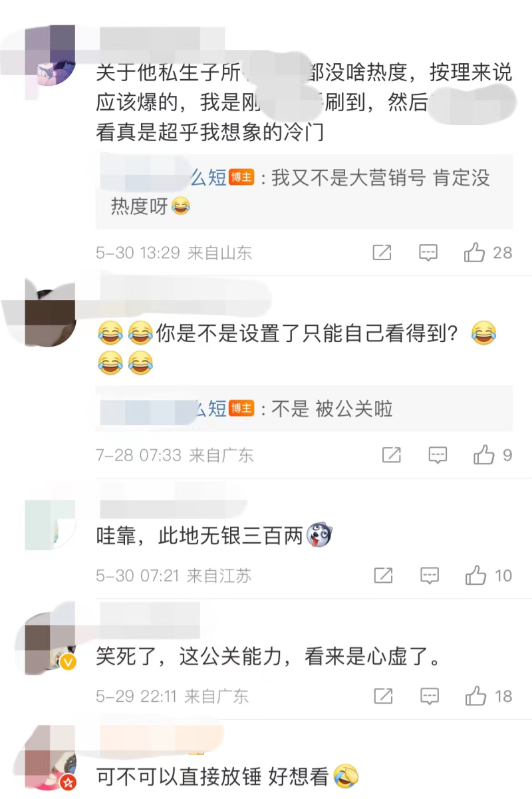This screenshot has height=799, width=532.
Task: Like the comment with 28 likes
Action: 488,252
